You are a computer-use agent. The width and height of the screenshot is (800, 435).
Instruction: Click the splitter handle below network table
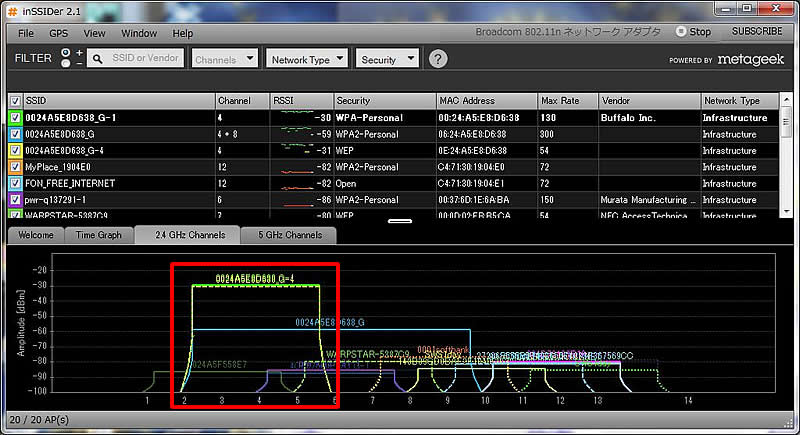click(399, 221)
